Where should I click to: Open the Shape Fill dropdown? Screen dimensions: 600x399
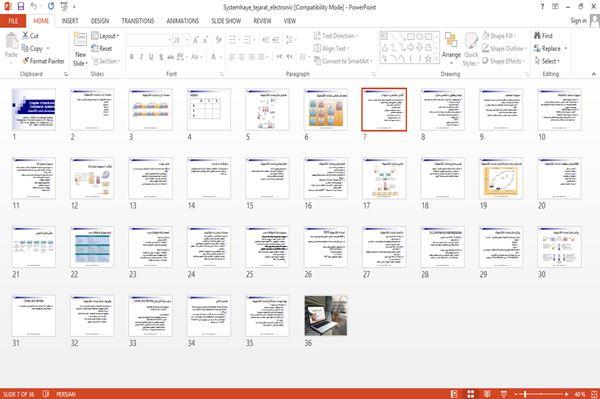(x=499, y=36)
